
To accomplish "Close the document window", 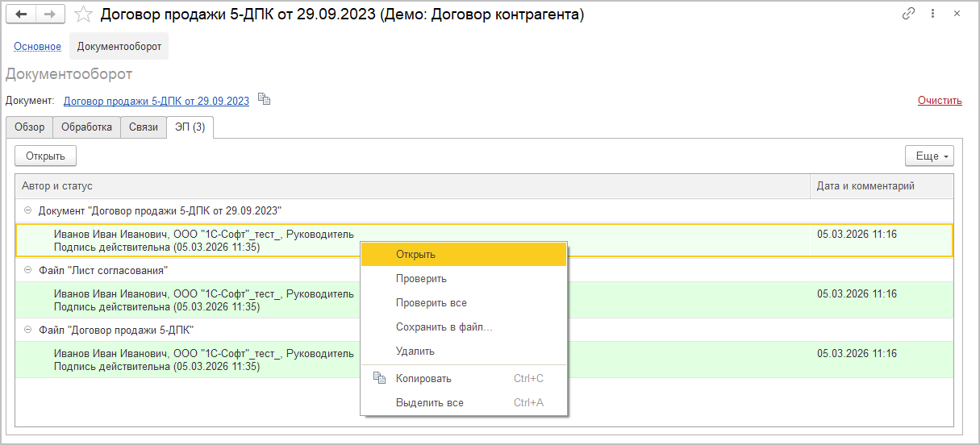I will (x=957, y=15).
